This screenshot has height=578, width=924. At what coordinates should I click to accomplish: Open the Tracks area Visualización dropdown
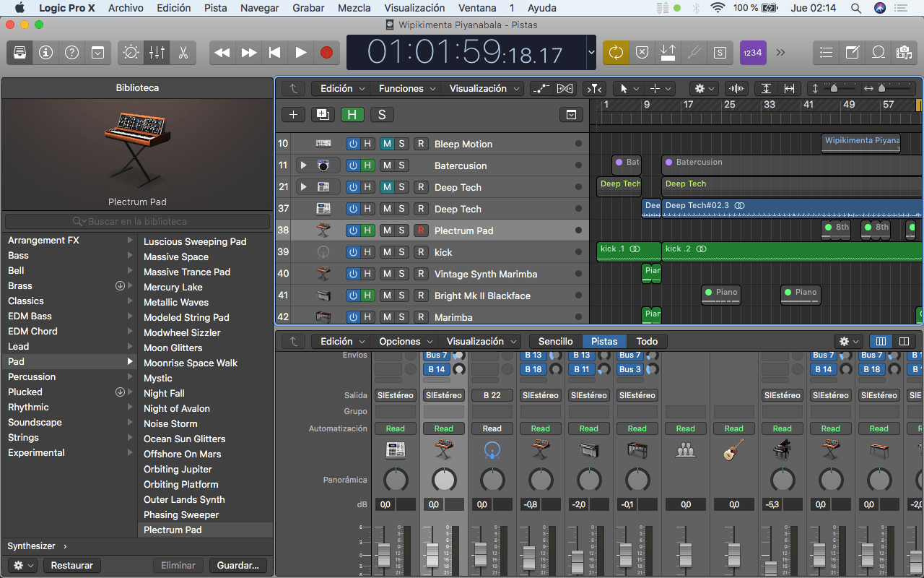pyautogui.click(x=484, y=88)
